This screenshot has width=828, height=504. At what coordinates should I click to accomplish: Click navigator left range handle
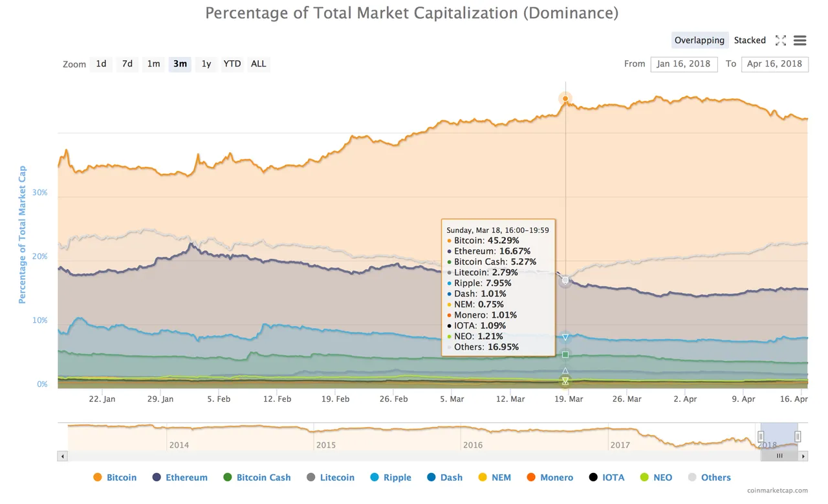point(761,437)
